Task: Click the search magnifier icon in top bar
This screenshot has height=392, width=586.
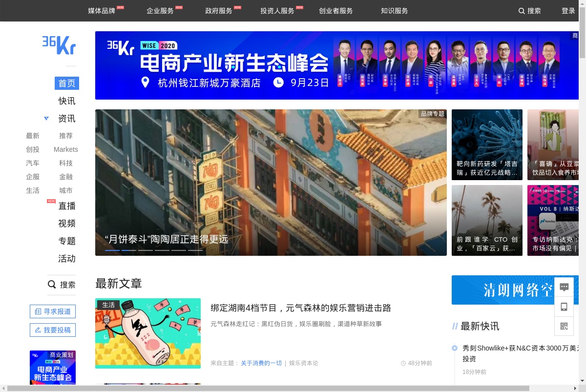Action: (x=522, y=11)
